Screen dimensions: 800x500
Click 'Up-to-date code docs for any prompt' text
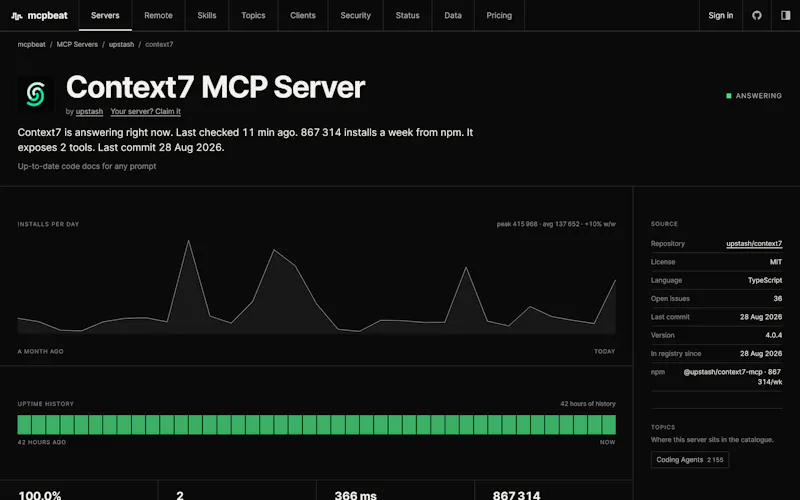[87, 166]
